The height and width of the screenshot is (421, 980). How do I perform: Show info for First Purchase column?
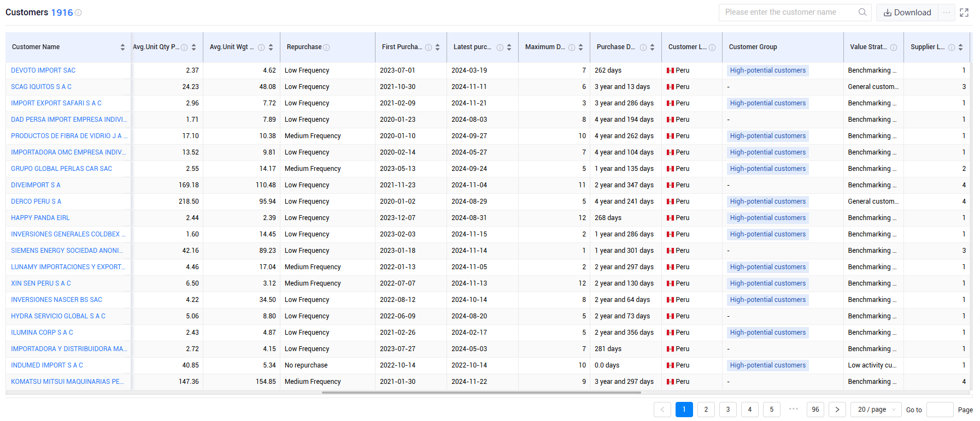(429, 48)
